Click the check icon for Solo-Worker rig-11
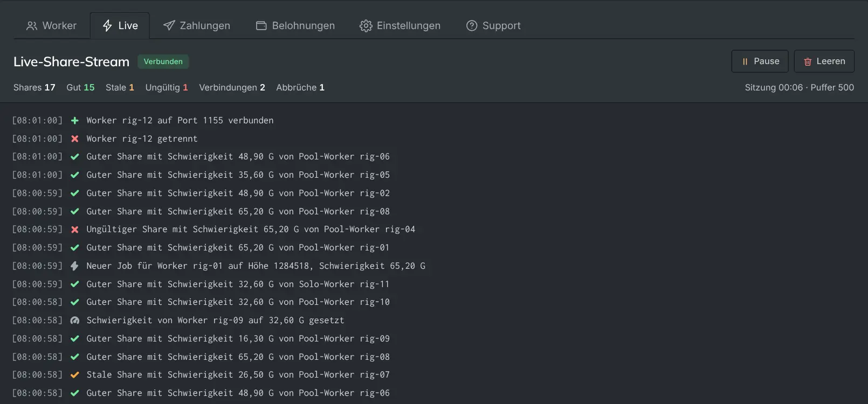Viewport: 868px width, 404px height. (75, 284)
